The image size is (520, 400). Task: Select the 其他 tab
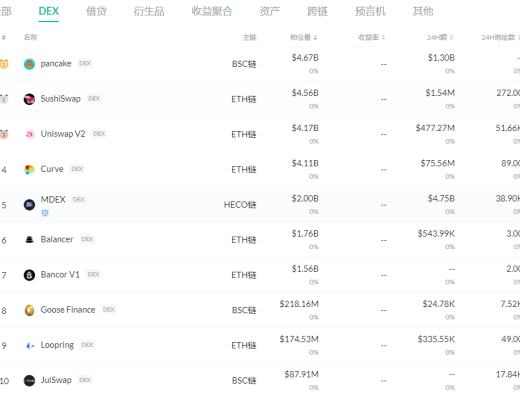[423, 11]
